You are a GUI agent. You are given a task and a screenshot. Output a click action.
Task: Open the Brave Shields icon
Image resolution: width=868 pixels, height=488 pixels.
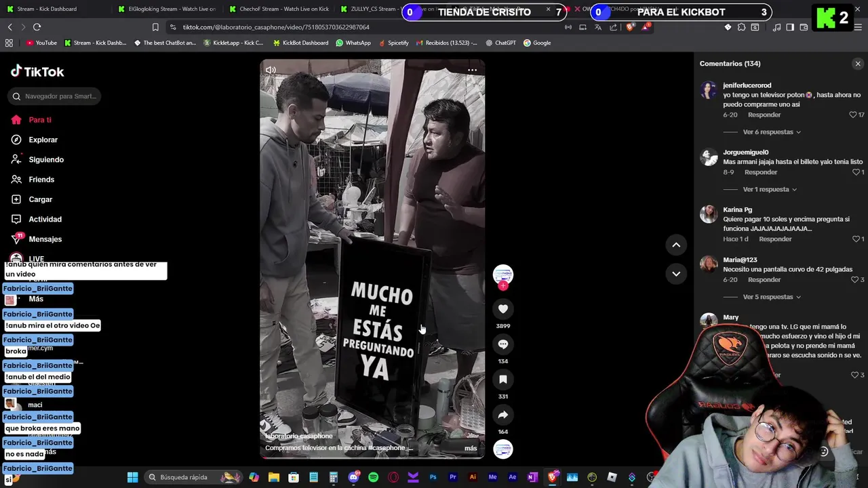click(630, 27)
